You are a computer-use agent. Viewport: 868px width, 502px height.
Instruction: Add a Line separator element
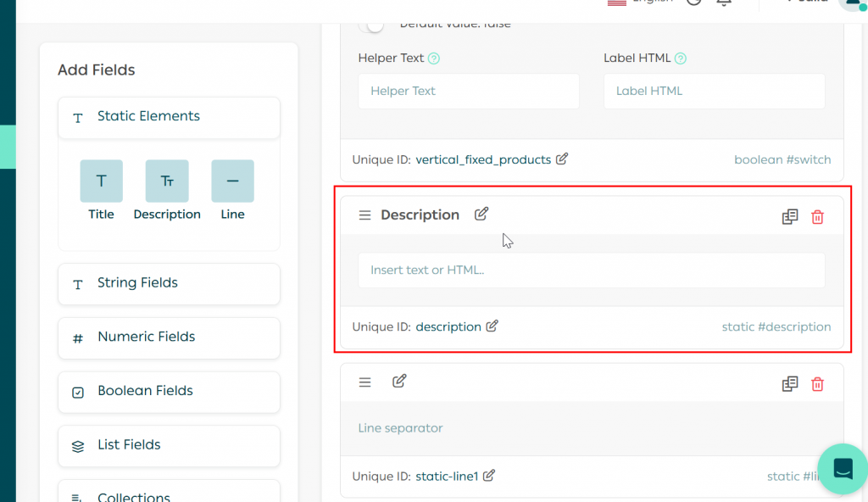232,181
